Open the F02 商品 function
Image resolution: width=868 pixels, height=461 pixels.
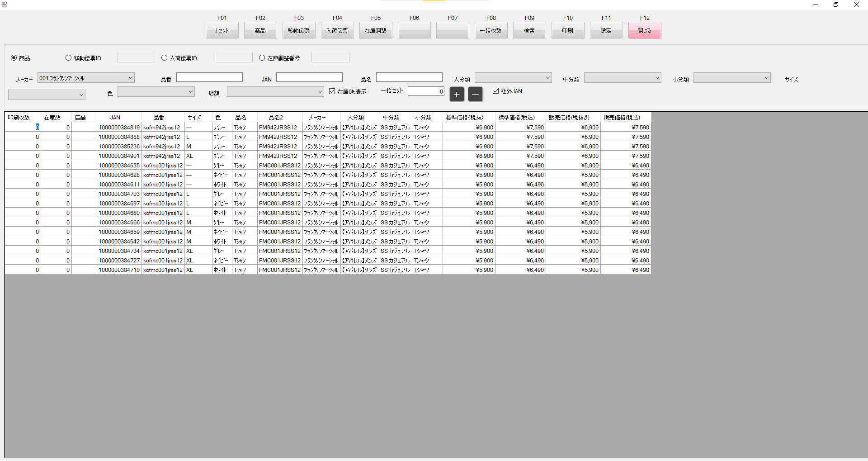click(260, 30)
